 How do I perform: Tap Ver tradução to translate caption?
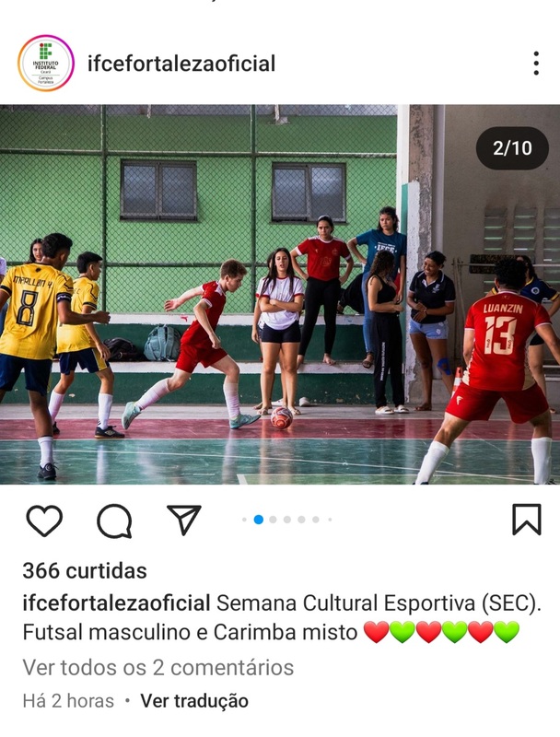194,701
